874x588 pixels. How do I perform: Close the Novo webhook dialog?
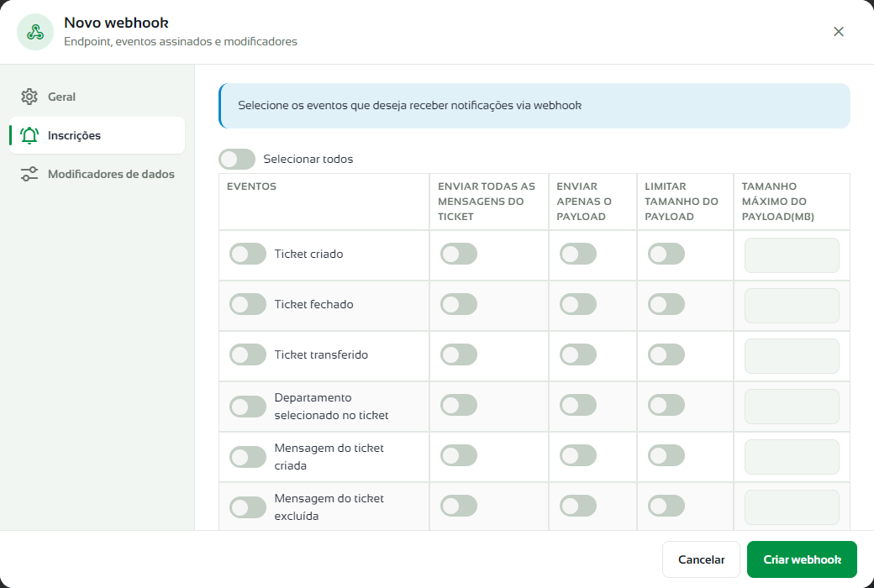pyautogui.click(x=839, y=32)
